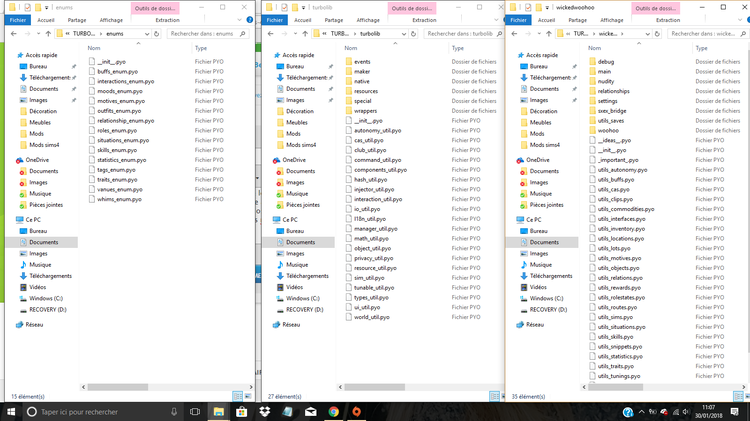This screenshot has height=421, width=750.
Task: Go back in the wickedwoohoo window
Action: coord(514,33)
